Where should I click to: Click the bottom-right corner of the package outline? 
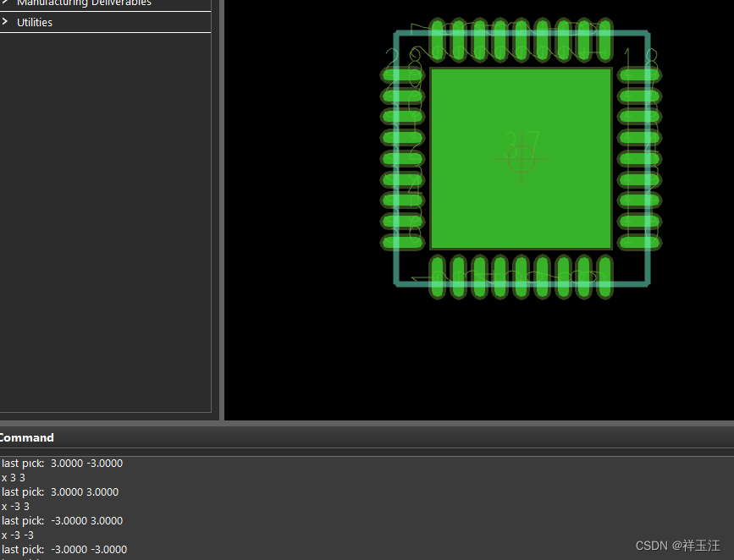coord(648,283)
